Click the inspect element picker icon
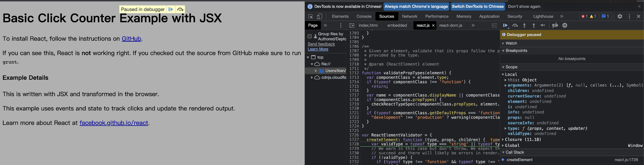Viewport: 644px width, 165px height. point(310,16)
